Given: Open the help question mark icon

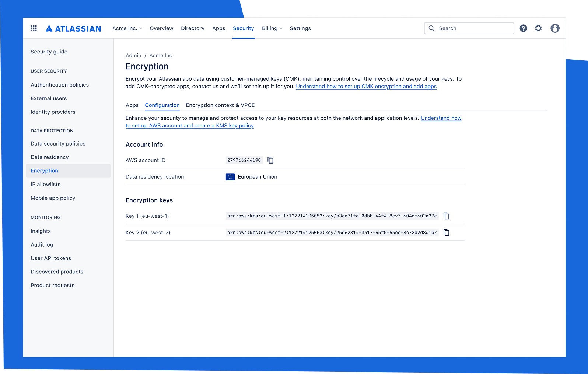Looking at the screenshot, I should [x=523, y=28].
